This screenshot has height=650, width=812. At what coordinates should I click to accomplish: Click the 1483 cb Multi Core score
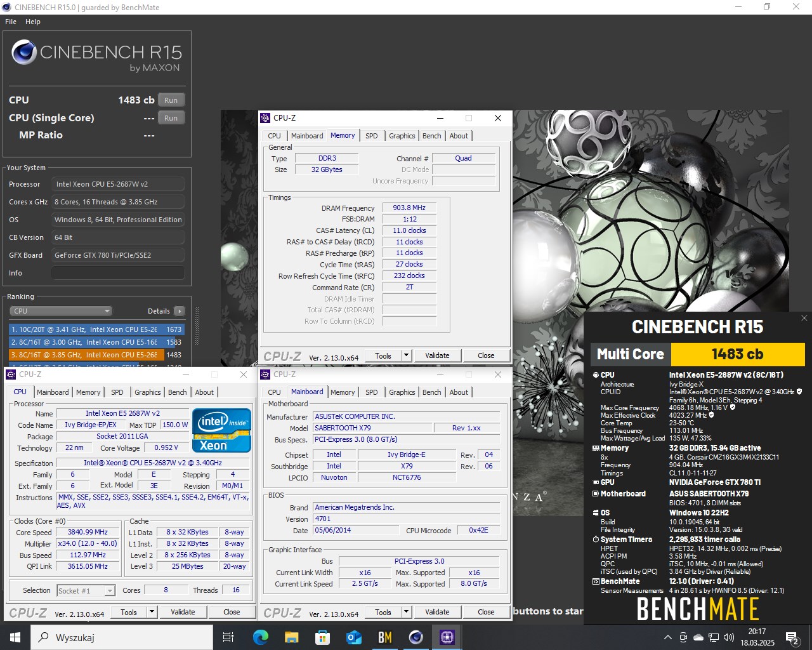click(x=738, y=354)
